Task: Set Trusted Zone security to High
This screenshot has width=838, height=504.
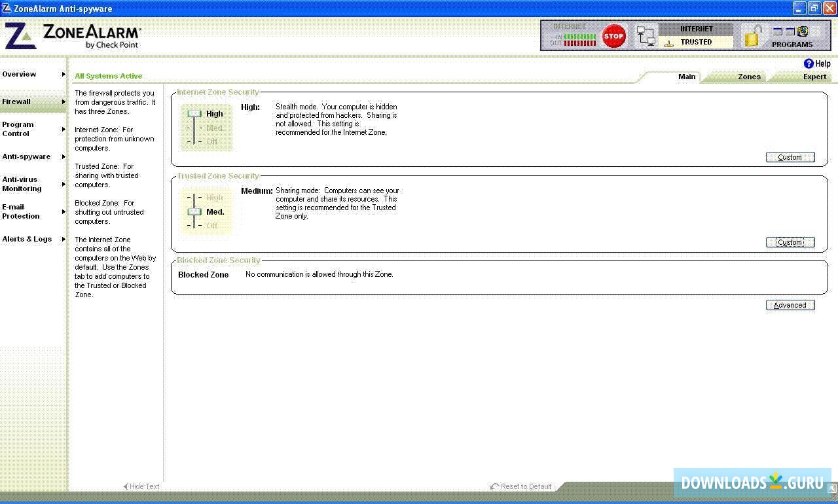Action: [x=215, y=197]
